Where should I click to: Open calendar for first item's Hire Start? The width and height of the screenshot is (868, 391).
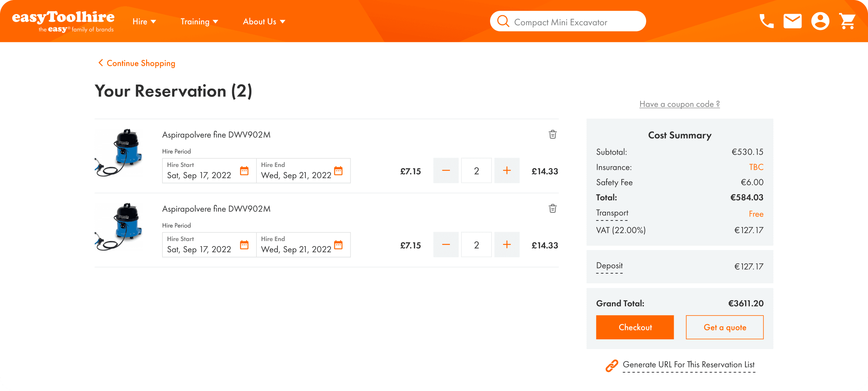244,171
